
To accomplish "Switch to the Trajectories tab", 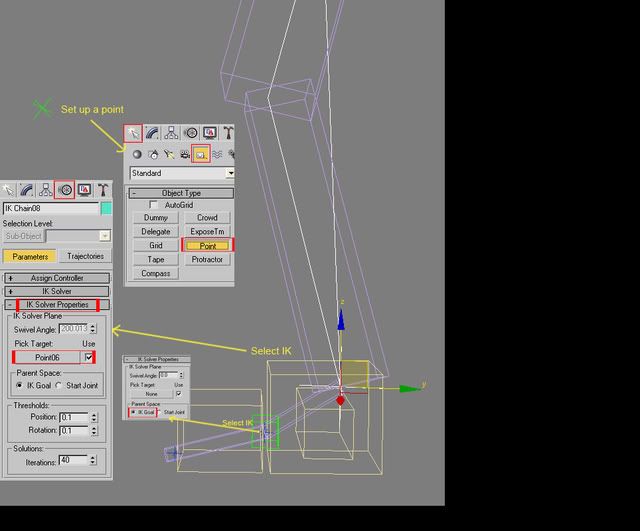I will [85, 256].
